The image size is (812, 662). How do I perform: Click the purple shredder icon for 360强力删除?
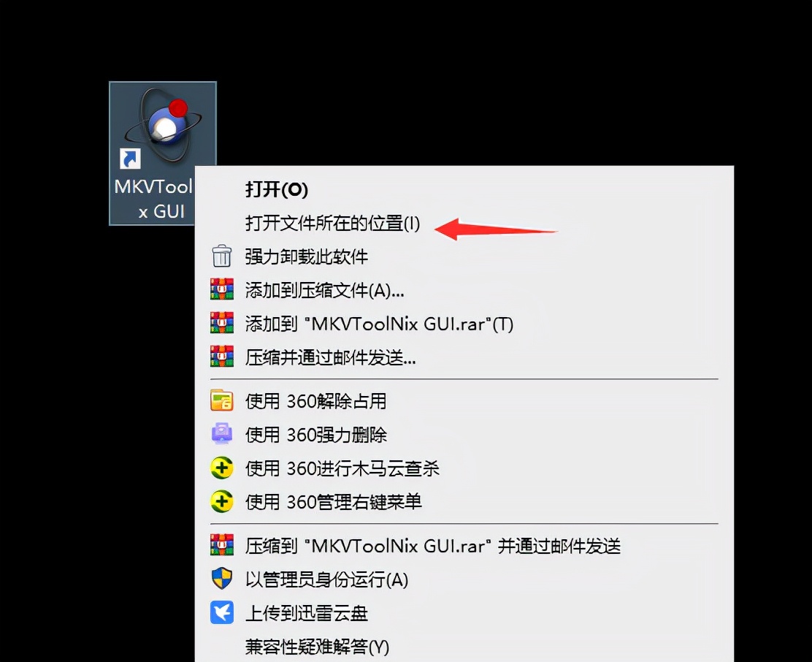[222, 434]
